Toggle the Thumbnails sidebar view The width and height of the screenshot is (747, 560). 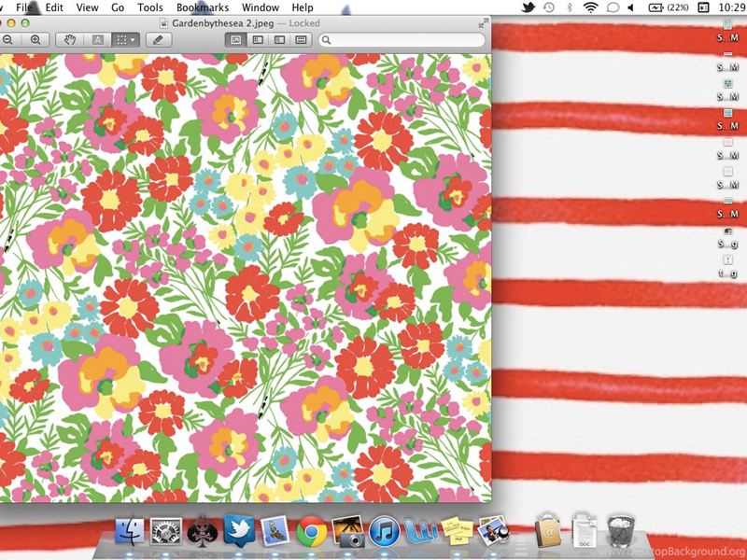click(257, 40)
